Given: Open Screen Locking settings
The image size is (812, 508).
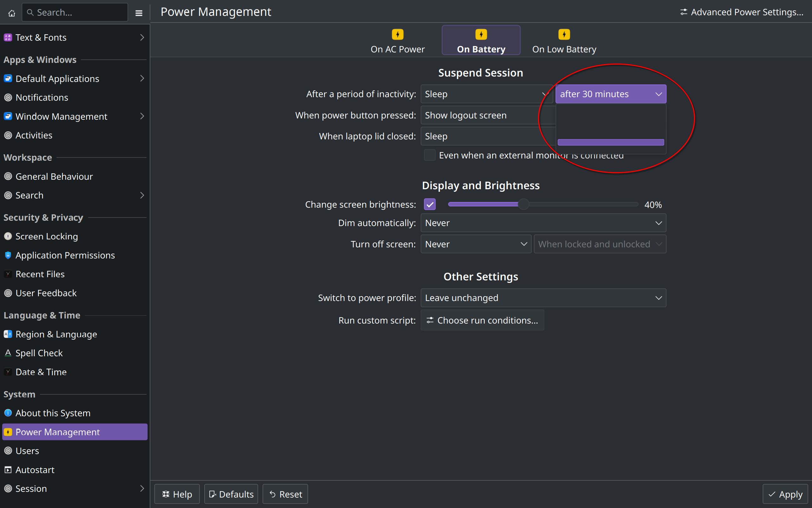Looking at the screenshot, I should [x=75, y=236].
